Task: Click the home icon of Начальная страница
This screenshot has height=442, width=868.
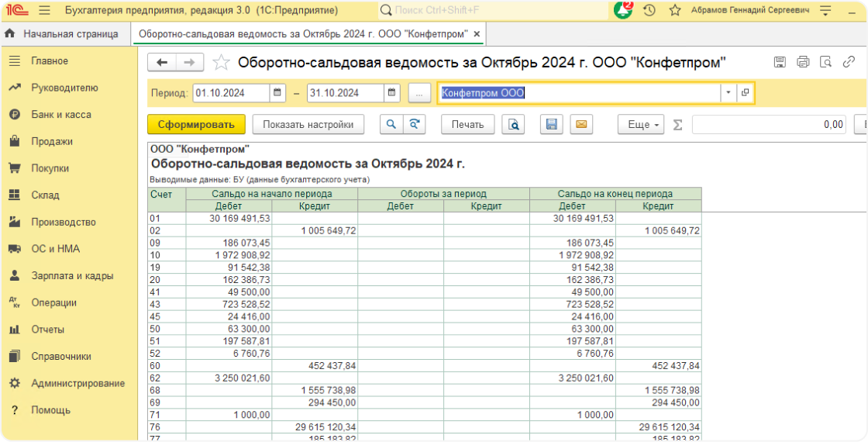Action: point(9,34)
